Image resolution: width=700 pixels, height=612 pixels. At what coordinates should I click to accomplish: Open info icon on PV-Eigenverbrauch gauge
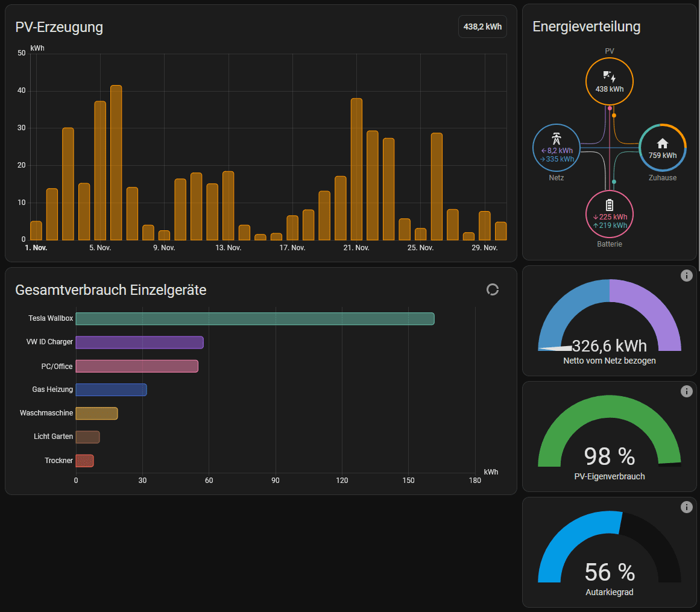687,391
